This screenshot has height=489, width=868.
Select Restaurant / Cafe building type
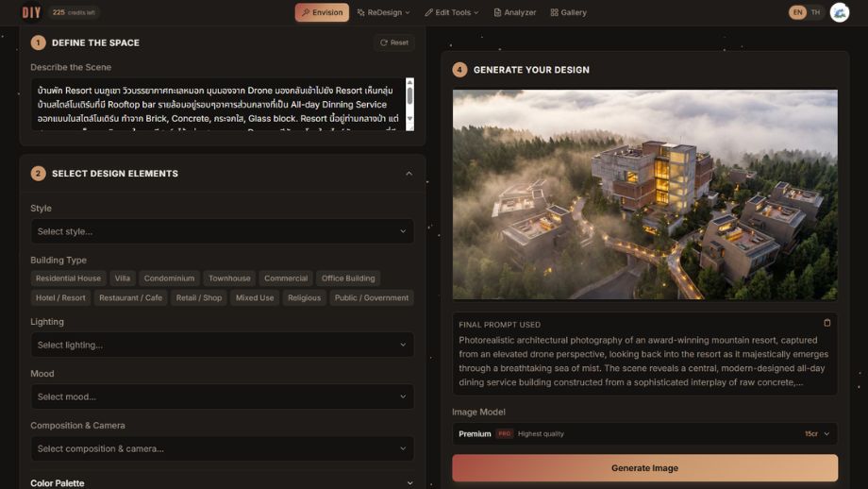(x=130, y=297)
